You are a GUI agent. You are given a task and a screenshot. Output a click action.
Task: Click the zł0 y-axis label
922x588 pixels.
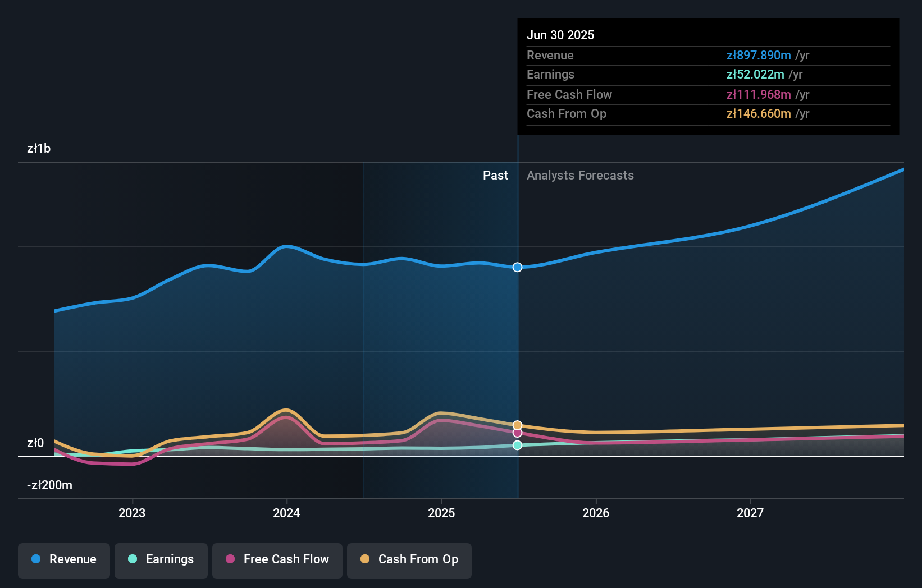pos(35,443)
